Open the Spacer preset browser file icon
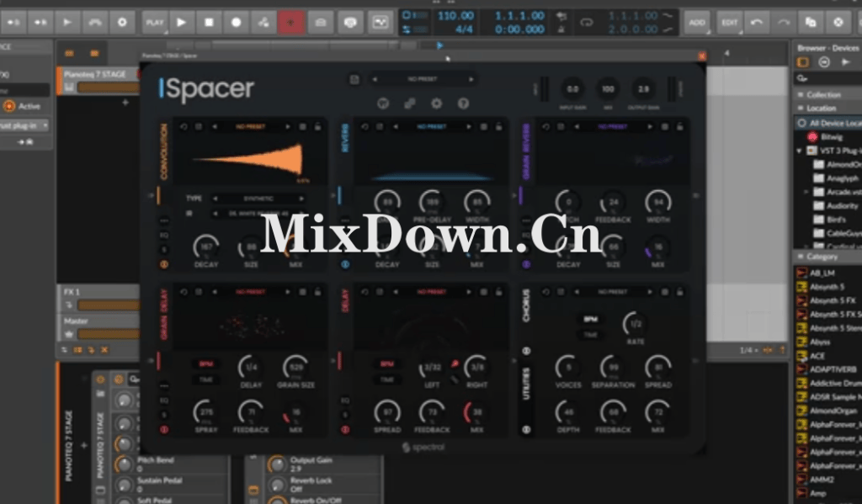 tap(354, 78)
